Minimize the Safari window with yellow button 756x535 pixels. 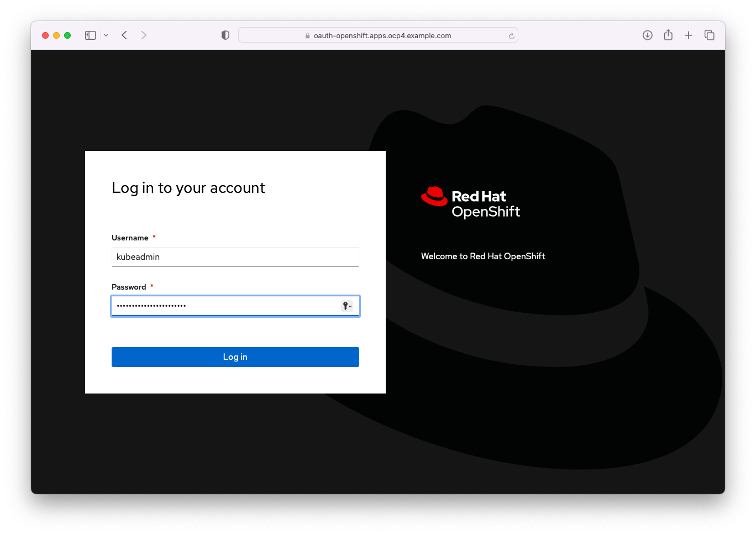(56, 35)
